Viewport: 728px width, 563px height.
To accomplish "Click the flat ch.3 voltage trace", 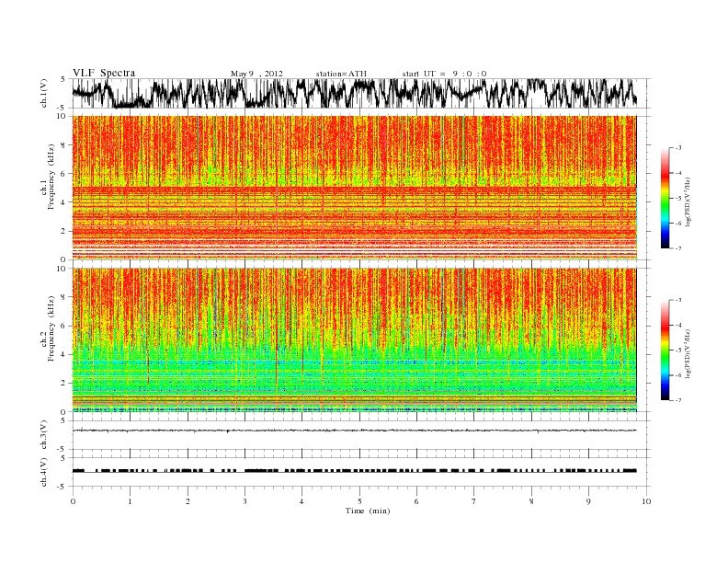I will [x=355, y=431].
